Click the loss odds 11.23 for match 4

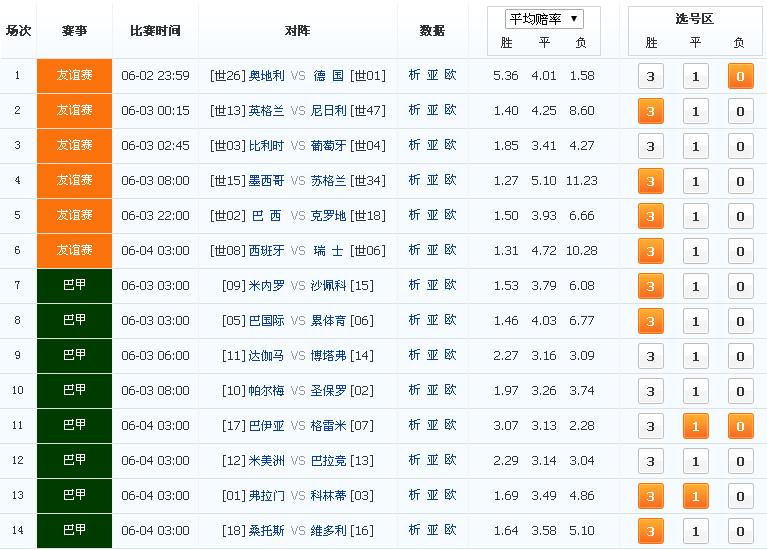tap(582, 181)
